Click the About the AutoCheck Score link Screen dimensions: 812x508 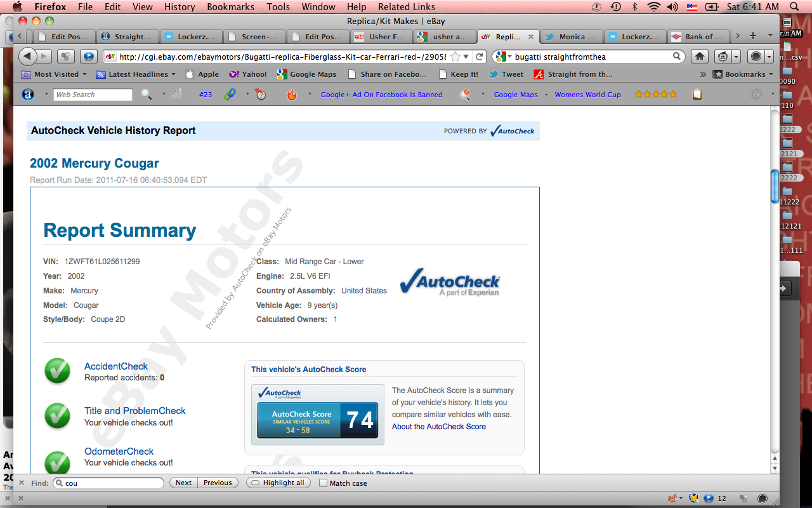[x=438, y=427]
